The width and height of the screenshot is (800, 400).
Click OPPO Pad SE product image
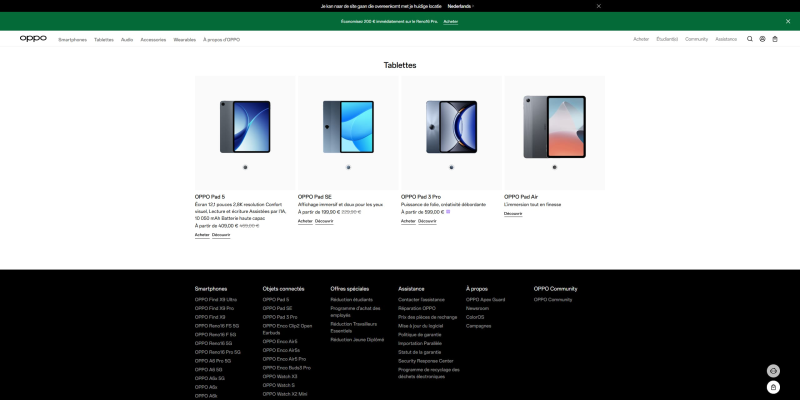[348, 127]
